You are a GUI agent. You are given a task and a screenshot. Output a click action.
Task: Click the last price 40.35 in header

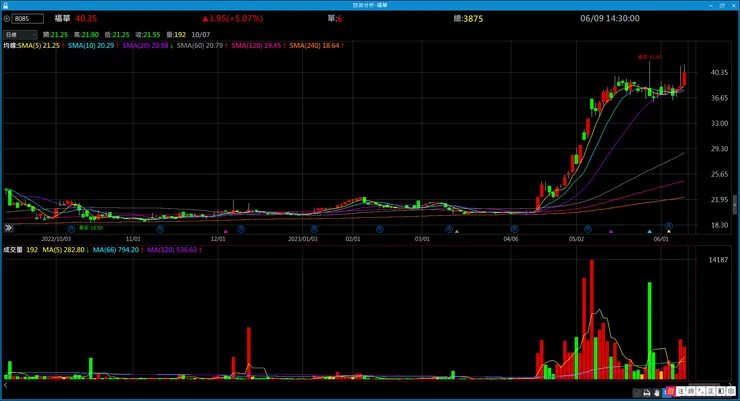click(x=86, y=19)
